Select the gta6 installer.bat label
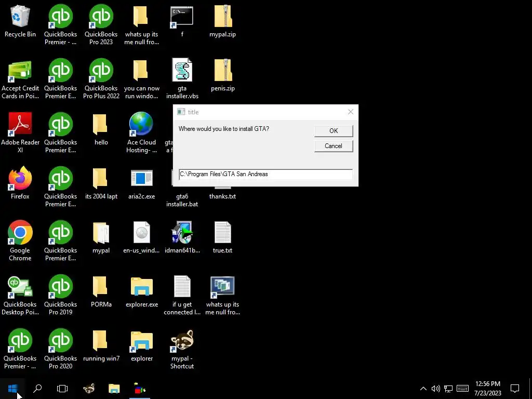Screen dimensions: 532x399 182,200
